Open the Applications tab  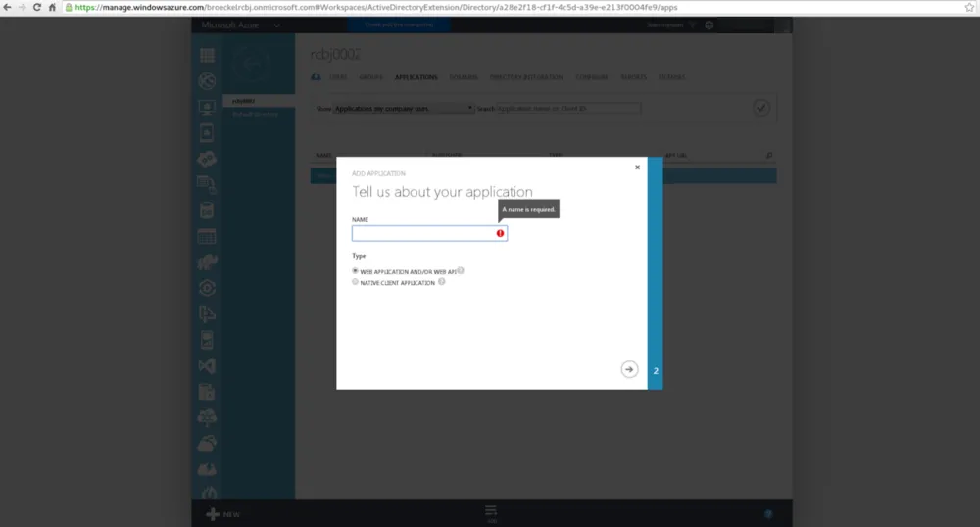(416, 77)
